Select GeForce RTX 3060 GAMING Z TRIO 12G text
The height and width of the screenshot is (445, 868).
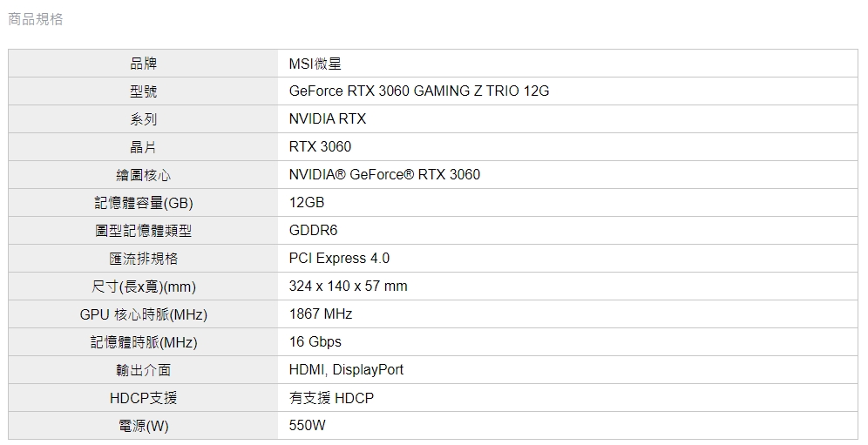click(419, 91)
